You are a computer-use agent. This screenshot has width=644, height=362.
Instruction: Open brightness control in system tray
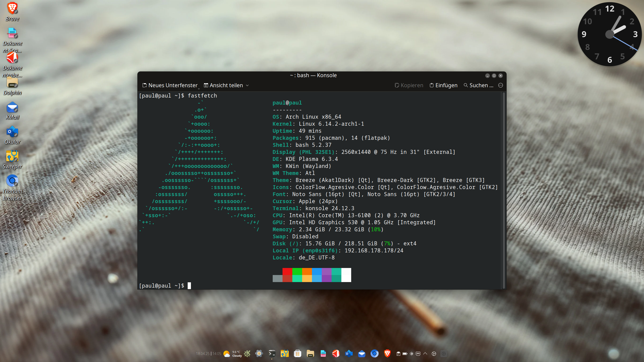[x=412, y=354]
